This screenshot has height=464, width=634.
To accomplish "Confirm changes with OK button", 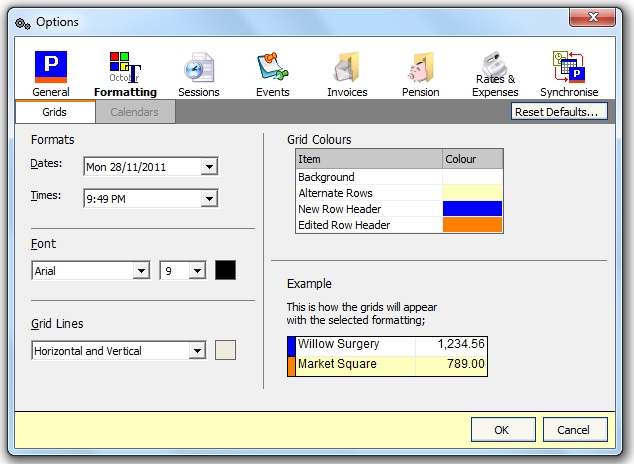I will [x=503, y=430].
